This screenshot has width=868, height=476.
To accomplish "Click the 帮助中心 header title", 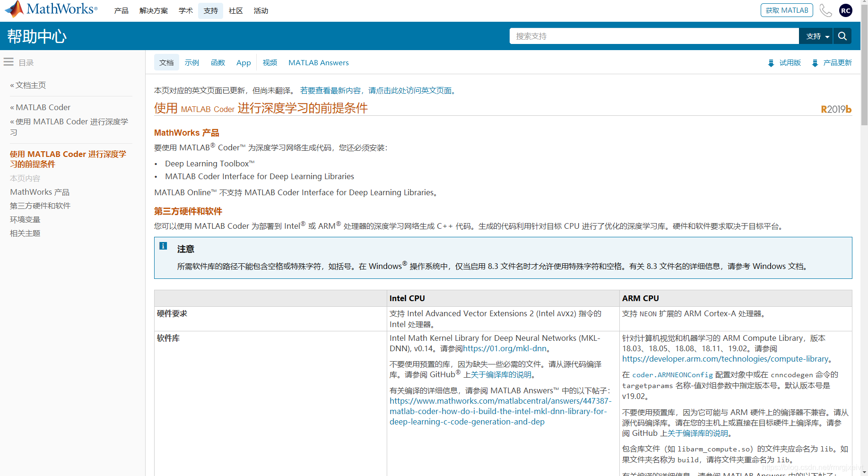I will tap(37, 36).
